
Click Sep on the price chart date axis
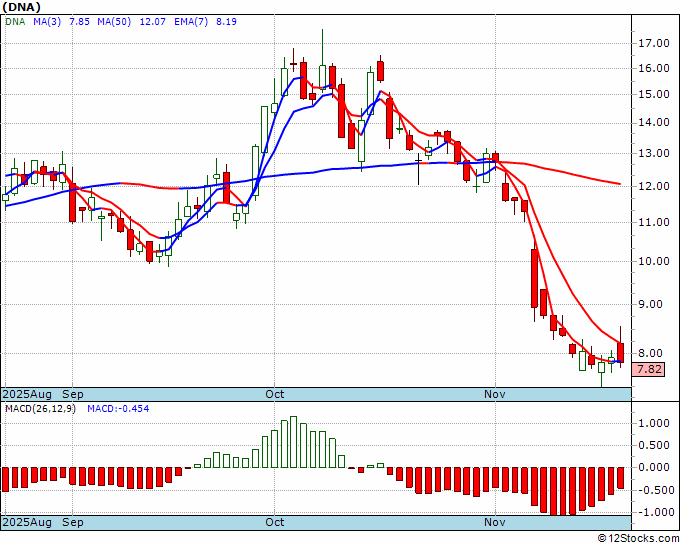click(73, 394)
